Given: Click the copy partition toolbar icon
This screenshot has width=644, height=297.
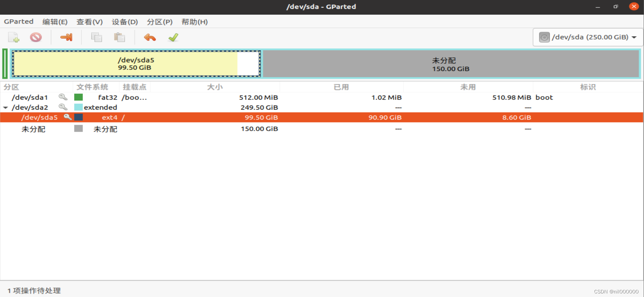Looking at the screenshot, I should pyautogui.click(x=96, y=37).
